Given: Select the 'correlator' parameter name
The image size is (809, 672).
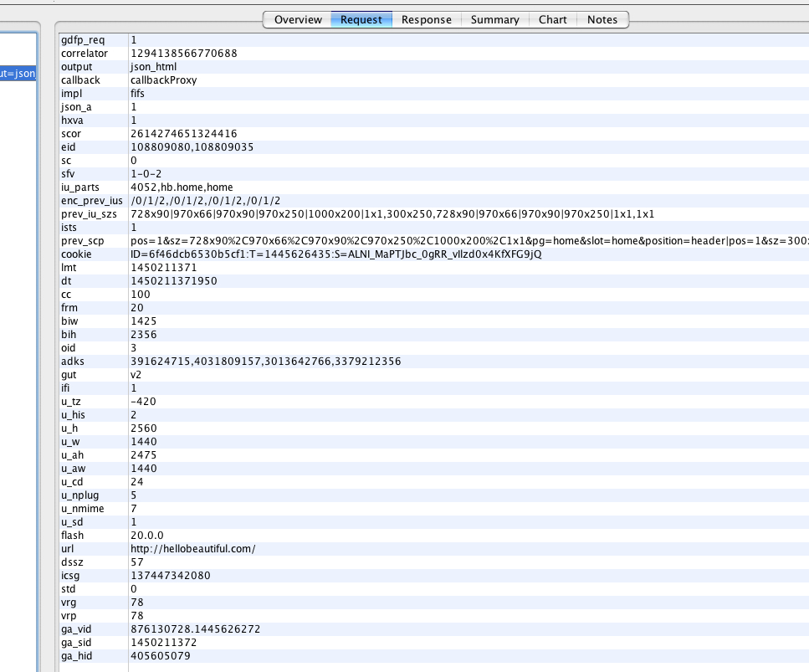Looking at the screenshot, I should pos(84,54).
